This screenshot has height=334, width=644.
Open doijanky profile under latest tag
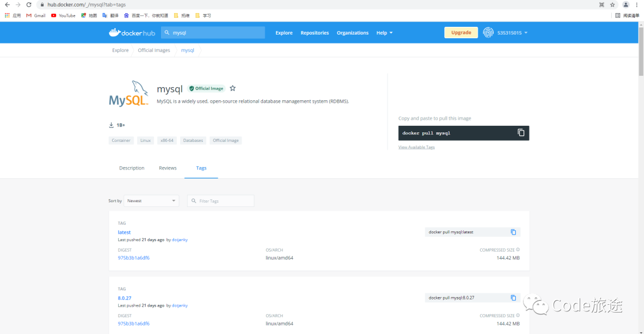(179, 240)
